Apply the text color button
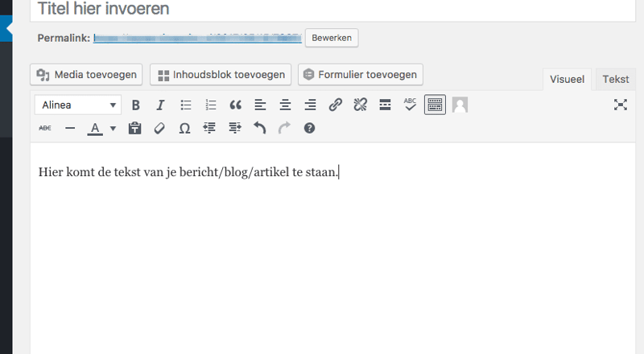The image size is (644, 354). point(95,129)
